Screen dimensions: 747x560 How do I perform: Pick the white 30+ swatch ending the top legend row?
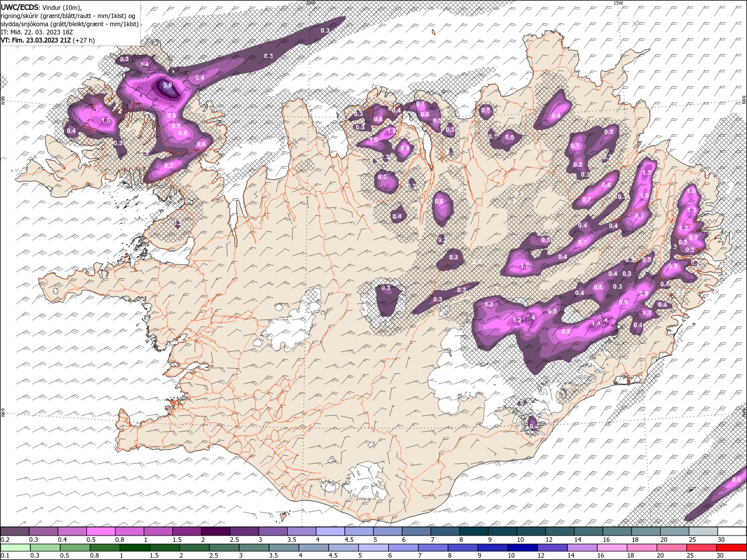(x=732, y=531)
